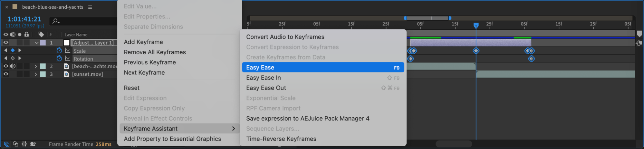Click the blue current-time indicator head
644x149 pixels.
point(476,25)
